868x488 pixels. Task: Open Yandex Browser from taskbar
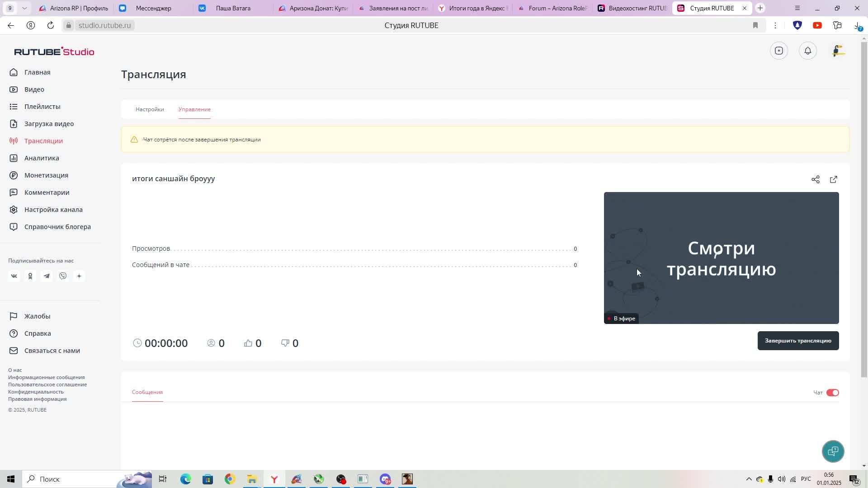click(274, 479)
